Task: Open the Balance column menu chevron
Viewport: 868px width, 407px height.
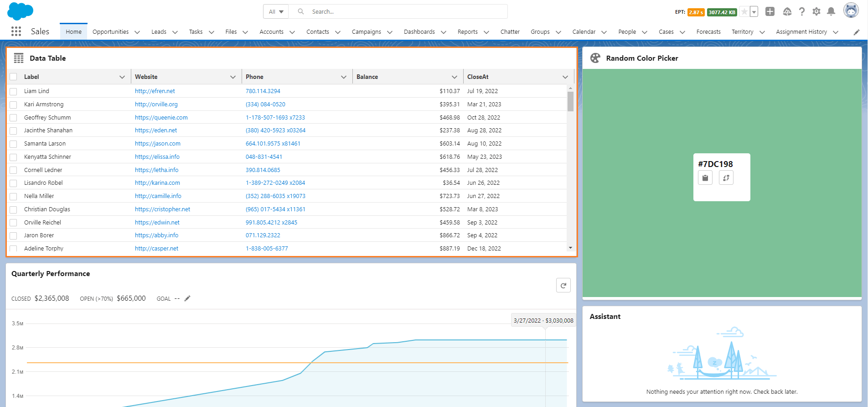Action: pos(455,77)
